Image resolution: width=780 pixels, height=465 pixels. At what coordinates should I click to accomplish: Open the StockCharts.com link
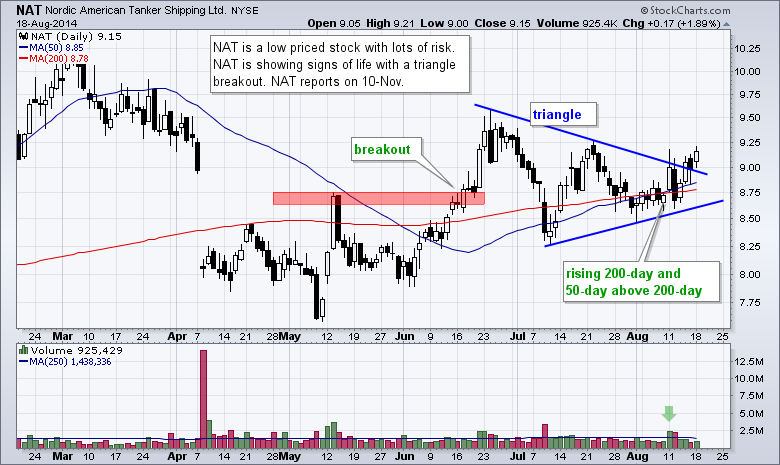(685, 10)
